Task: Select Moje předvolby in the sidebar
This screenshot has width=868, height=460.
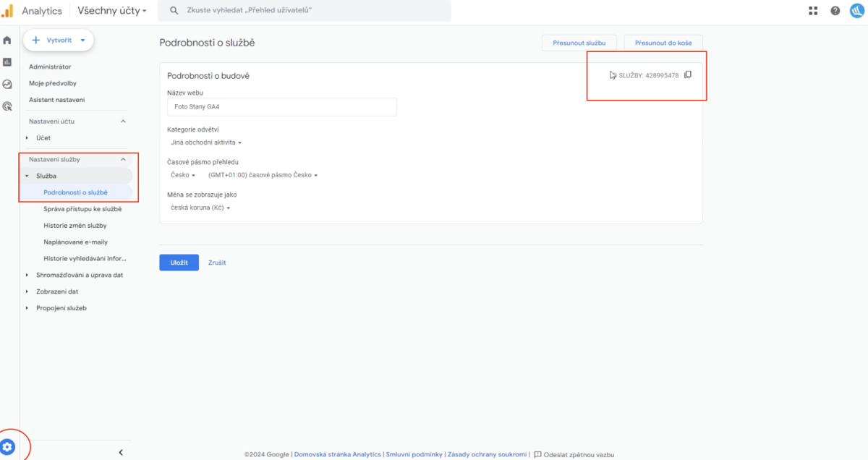Action: point(53,83)
